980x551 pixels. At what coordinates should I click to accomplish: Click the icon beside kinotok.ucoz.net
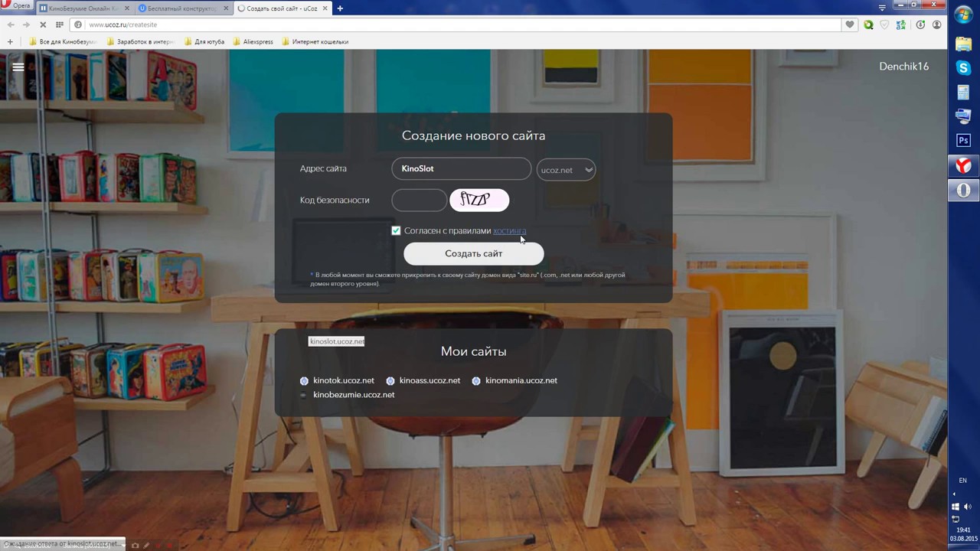pyautogui.click(x=304, y=380)
